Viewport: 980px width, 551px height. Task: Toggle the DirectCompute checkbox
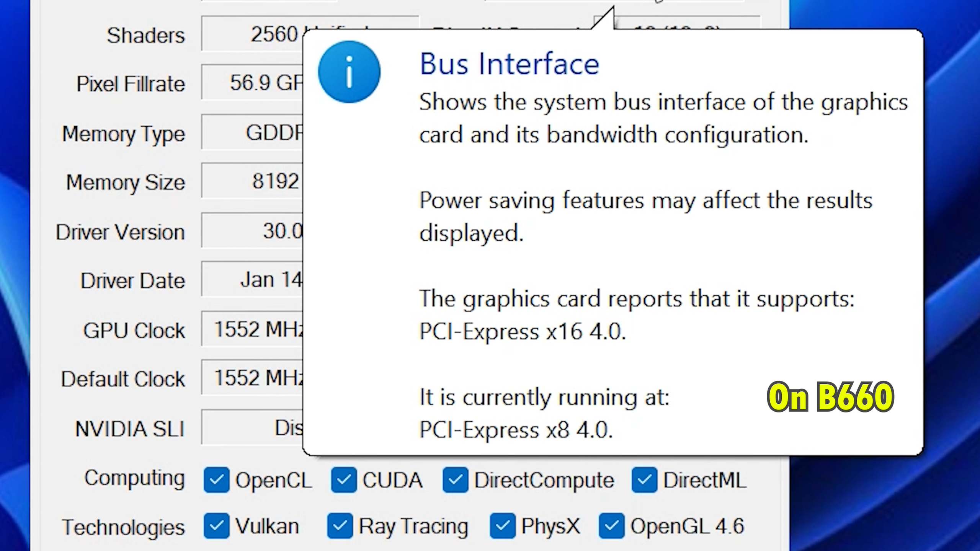pos(455,480)
